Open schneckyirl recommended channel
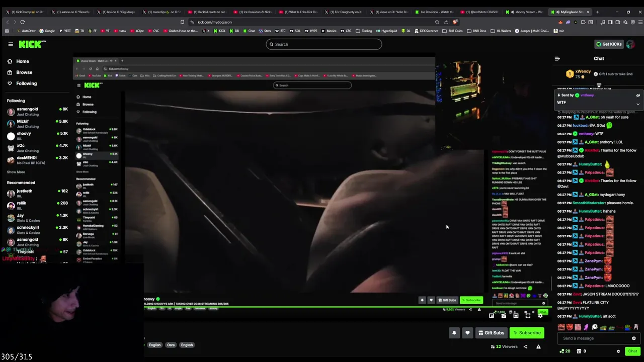This screenshot has height=362, width=644. (37, 230)
